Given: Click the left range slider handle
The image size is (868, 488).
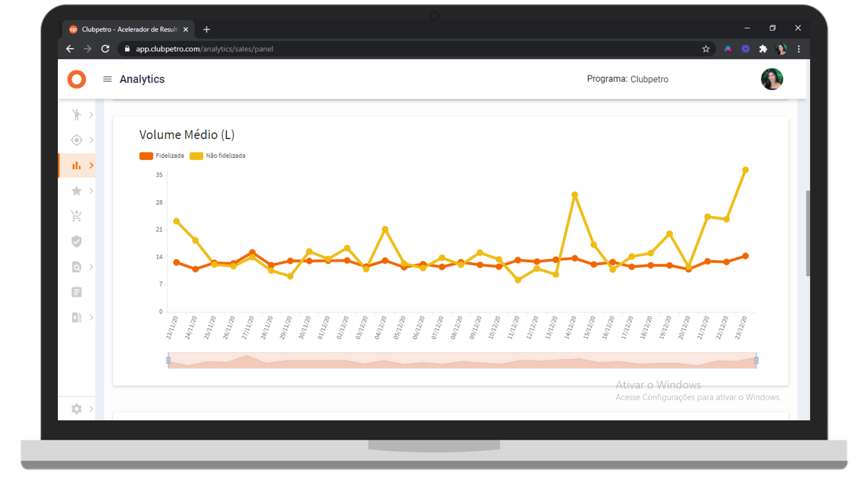Looking at the screenshot, I should tap(168, 360).
